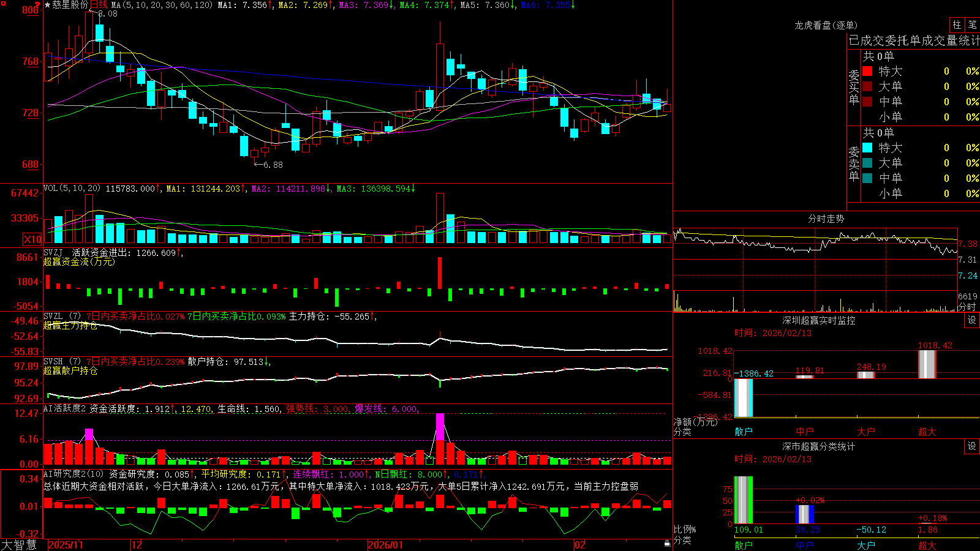Click the AI研究度2(10) indicator label
Image resolution: width=980 pixels, height=551 pixels.
point(73,474)
